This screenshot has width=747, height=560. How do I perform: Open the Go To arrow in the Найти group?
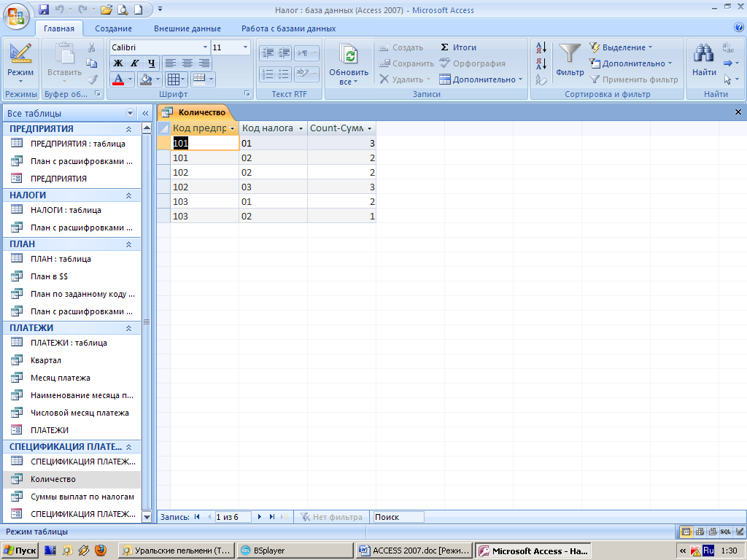click(x=730, y=63)
